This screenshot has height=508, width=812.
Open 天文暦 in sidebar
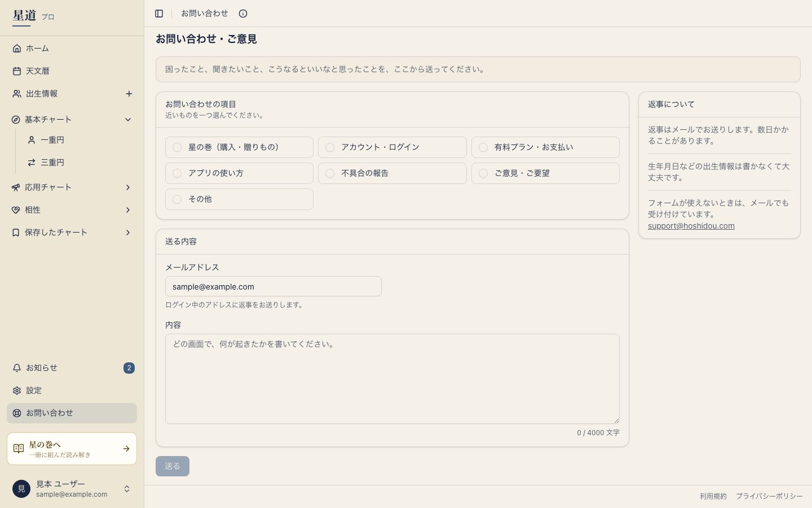(x=72, y=71)
